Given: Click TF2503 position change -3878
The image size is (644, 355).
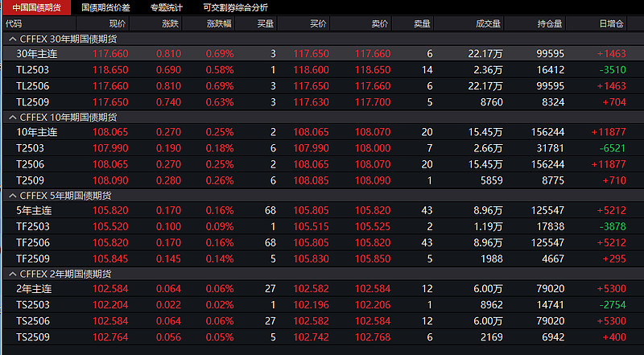Looking at the screenshot, I should click(x=613, y=226).
